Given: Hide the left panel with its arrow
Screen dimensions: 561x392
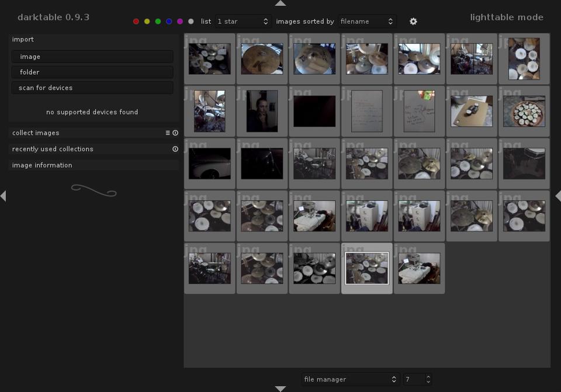Looking at the screenshot, I should pos(3,196).
